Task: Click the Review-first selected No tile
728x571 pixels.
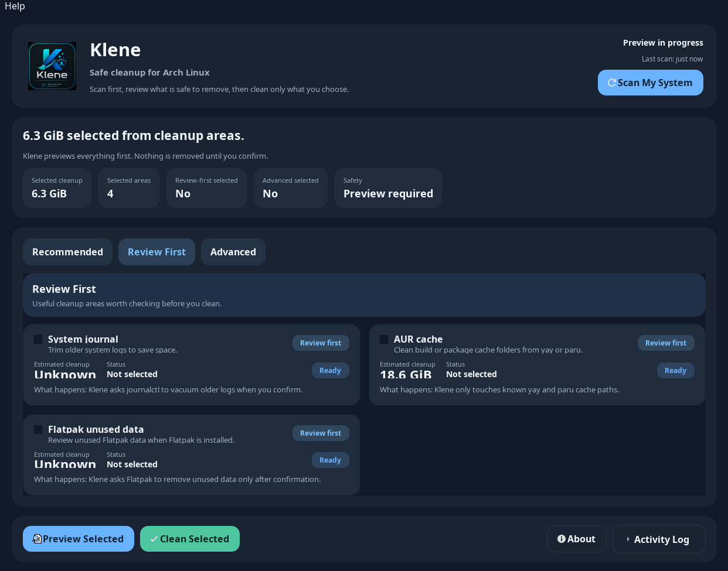Action: click(x=206, y=188)
